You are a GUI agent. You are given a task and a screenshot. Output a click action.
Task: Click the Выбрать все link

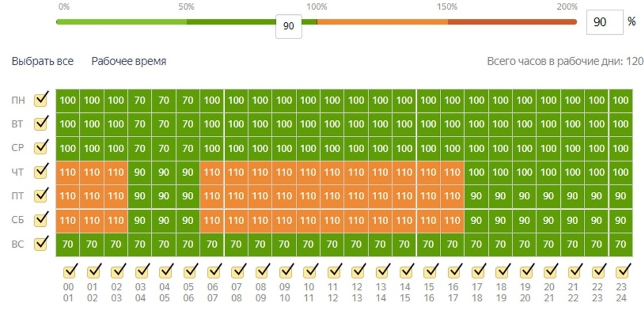42,61
